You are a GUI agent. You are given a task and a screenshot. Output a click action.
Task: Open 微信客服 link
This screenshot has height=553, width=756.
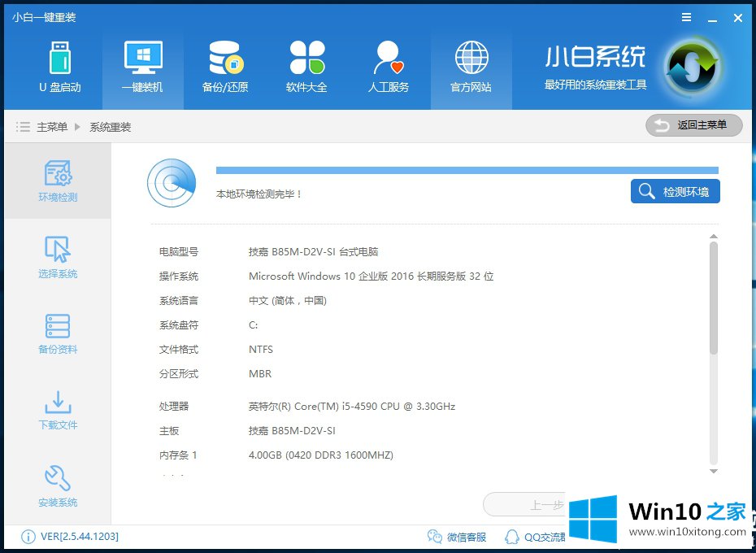[x=457, y=537]
